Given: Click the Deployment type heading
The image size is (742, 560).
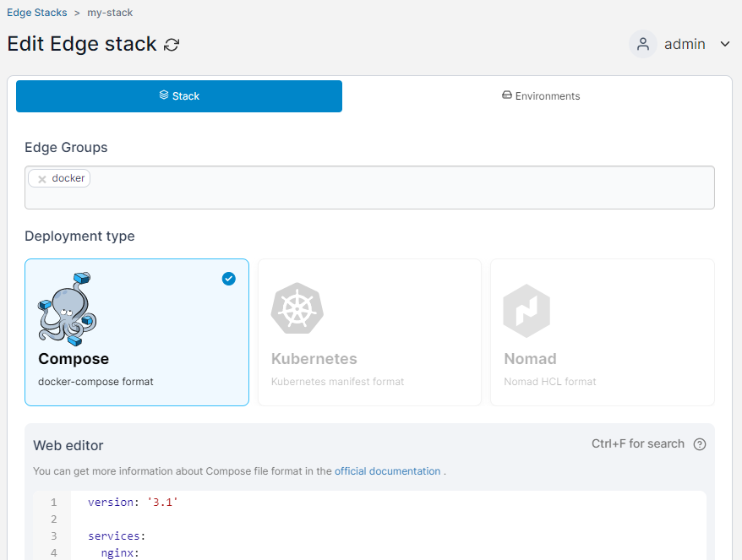Looking at the screenshot, I should tap(79, 236).
